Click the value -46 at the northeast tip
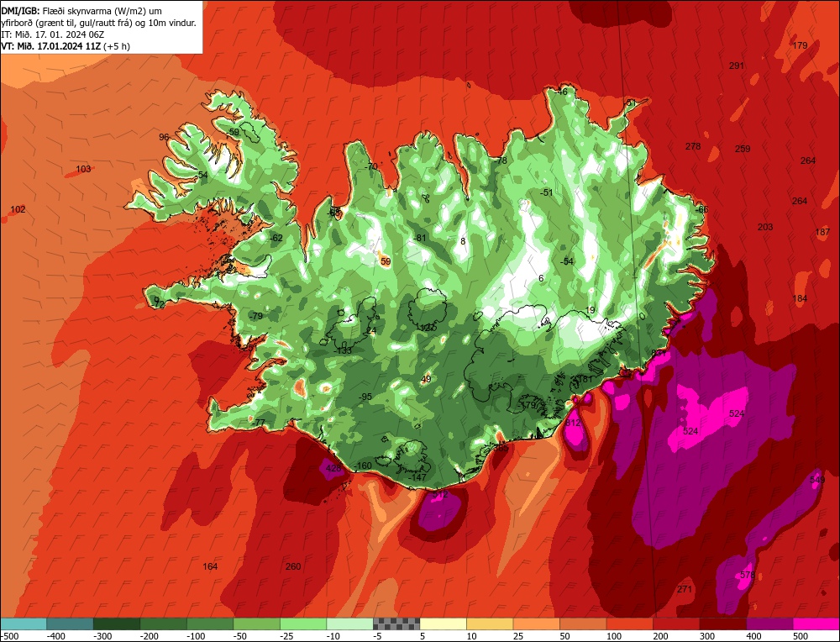Viewport: 840px width, 642px height. pos(561,92)
